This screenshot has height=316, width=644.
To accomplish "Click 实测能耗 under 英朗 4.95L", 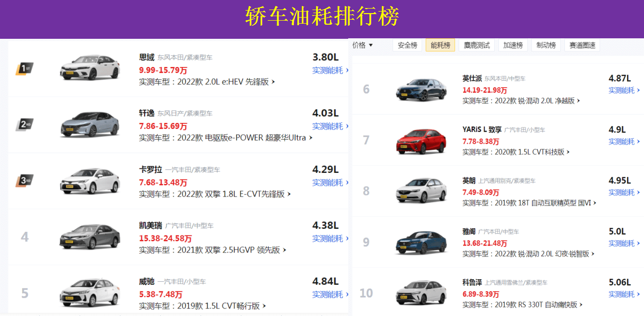I will 624,193.
